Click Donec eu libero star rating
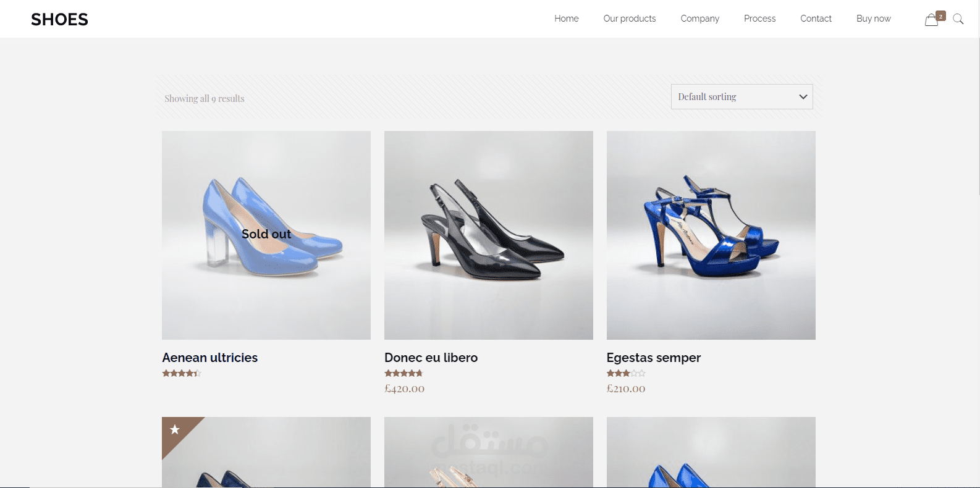 (x=403, y=373)
